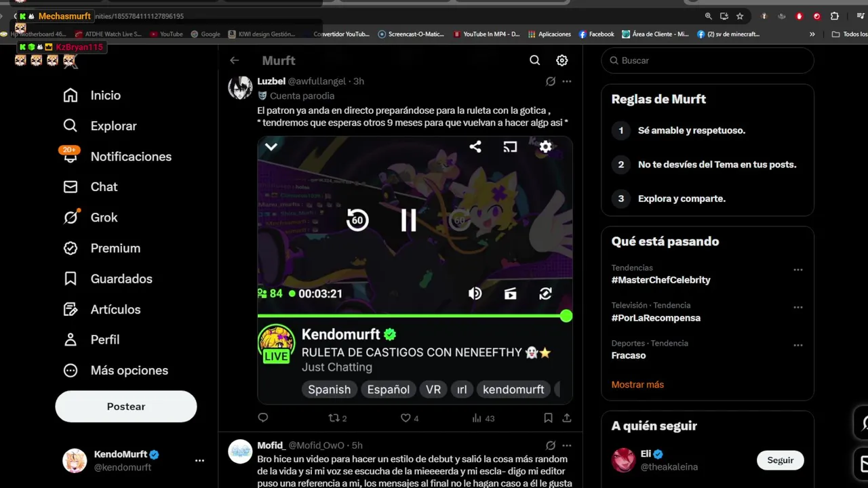
Task: Open Notificaciones in the sidebar
Action: tap(117, 157)
